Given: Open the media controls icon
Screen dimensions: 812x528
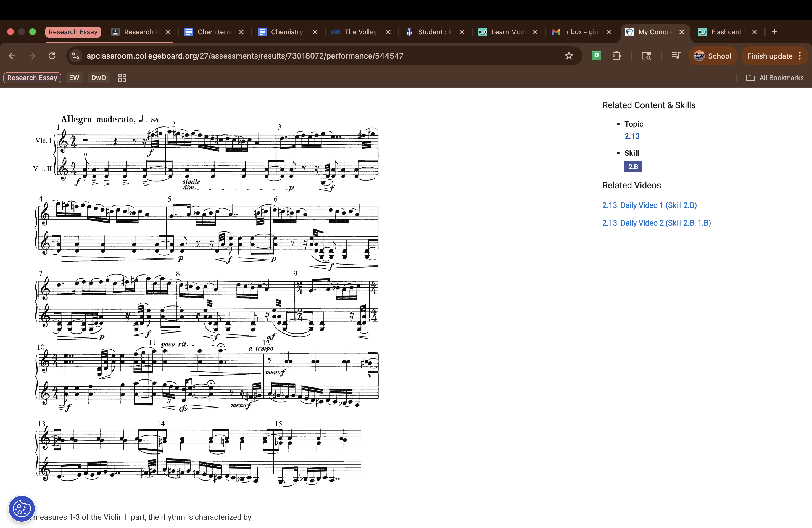Looking at the screenshot, I should pyautogui.click(x=676, y=56).
